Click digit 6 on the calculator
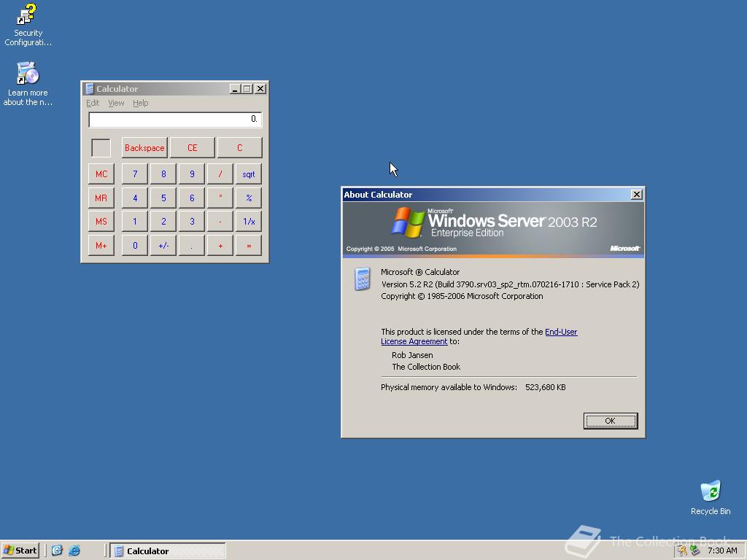This screenshot has height=560, width=747. coord(192,198)
